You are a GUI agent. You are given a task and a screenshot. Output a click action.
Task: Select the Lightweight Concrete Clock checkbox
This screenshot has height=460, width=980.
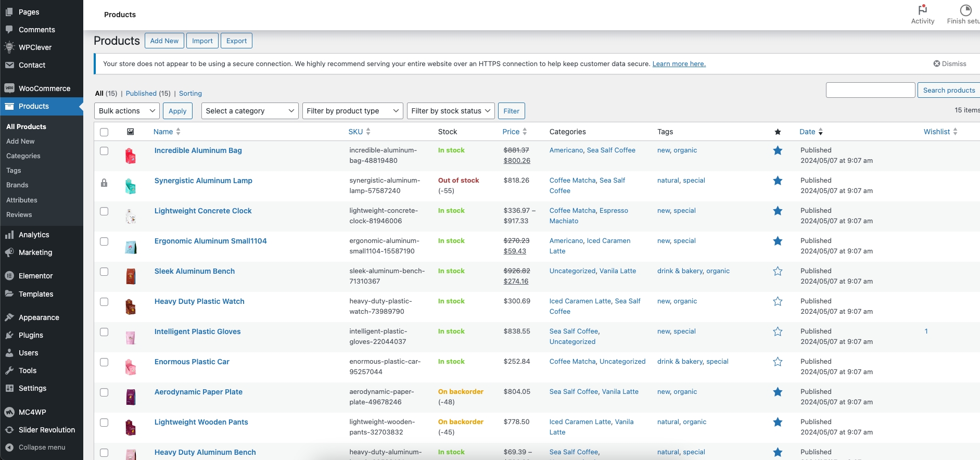[x=104, y=211]
